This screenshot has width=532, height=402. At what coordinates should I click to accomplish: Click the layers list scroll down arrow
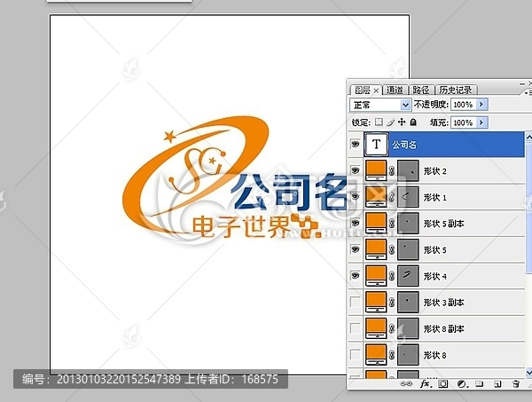pyautogui.click(x=528, y=373)
